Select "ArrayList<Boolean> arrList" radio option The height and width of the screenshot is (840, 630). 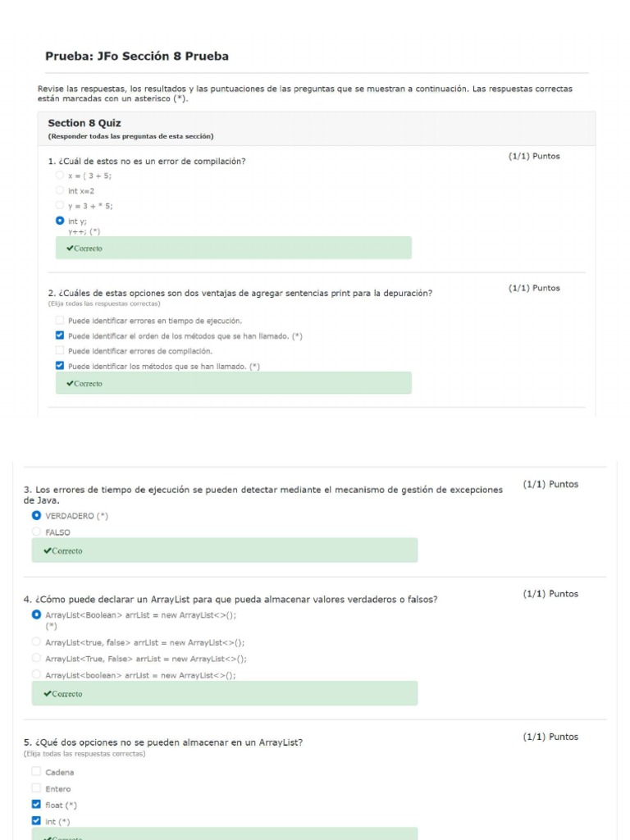pos(36,614)
